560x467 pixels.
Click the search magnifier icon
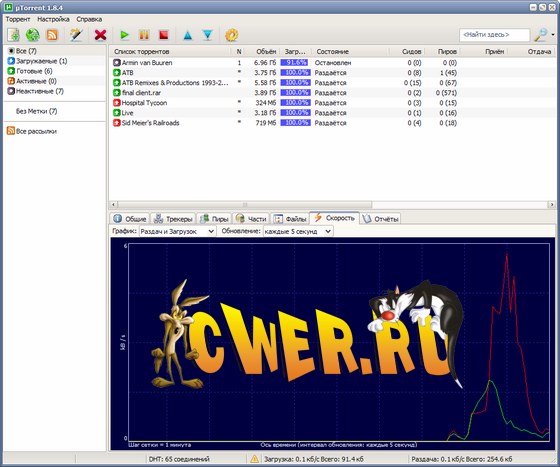[x=540, y=35]
